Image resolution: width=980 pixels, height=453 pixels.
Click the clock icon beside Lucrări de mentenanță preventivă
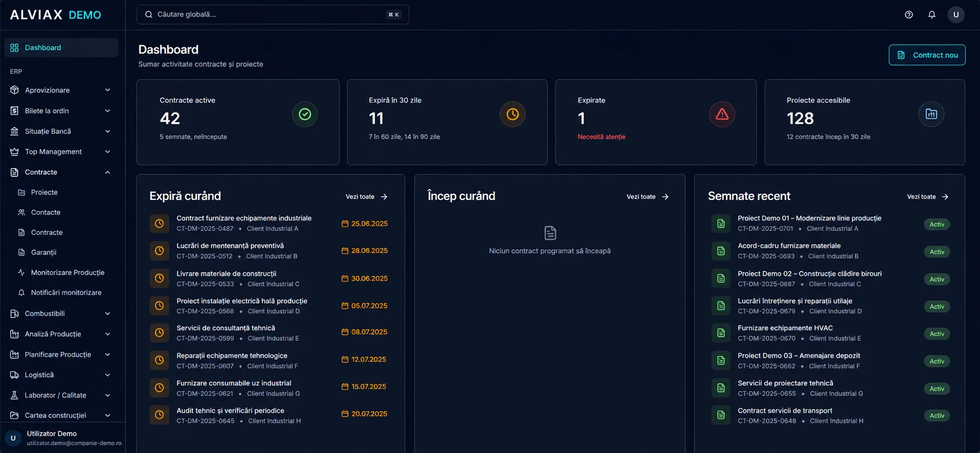point(159,251)
